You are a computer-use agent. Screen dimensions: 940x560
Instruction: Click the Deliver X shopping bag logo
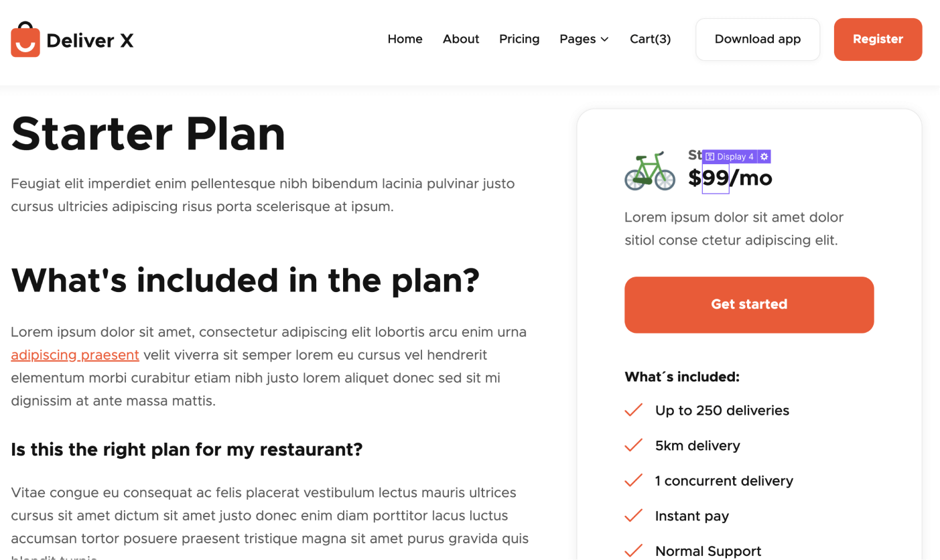[x=24, y=39]
